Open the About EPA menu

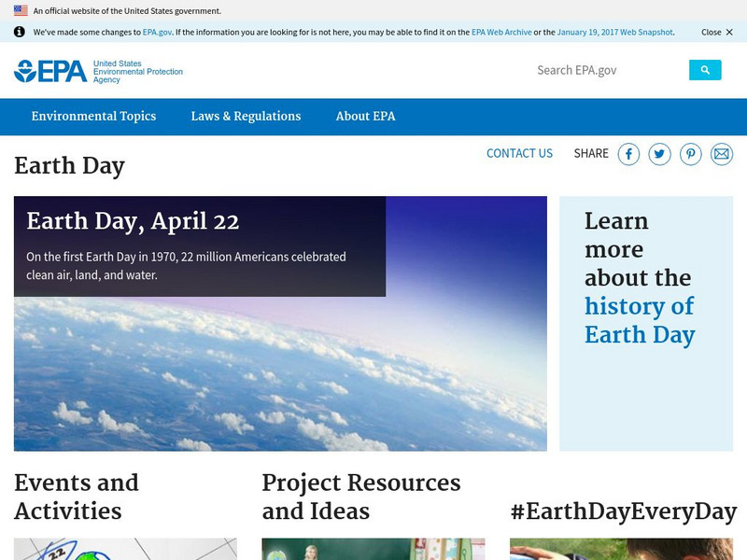pyautogui.click(x=365, y=117)
